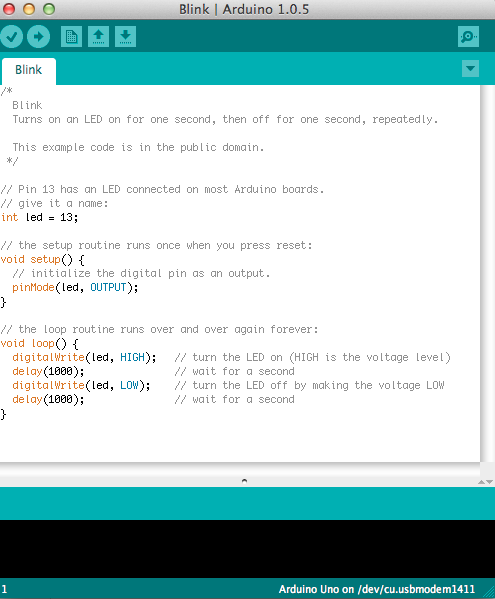
Task: Click the 'Turns on an LED on for one second' comment
Action: [x=225, y=120]
